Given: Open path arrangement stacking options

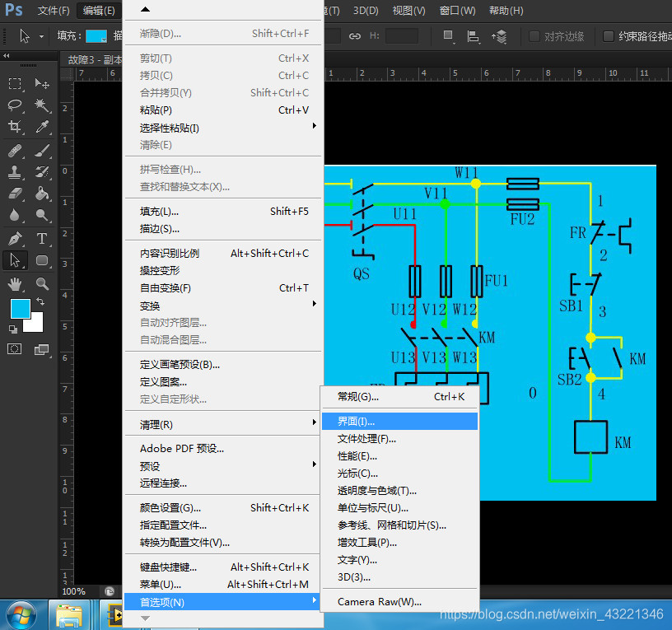Looking at the screenshot, I should tap(499, 37).
